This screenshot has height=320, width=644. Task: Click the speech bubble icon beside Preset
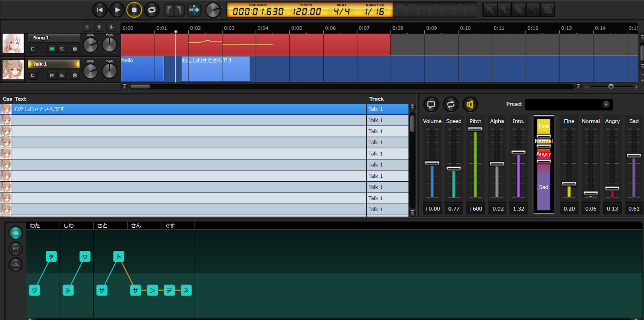431,104
